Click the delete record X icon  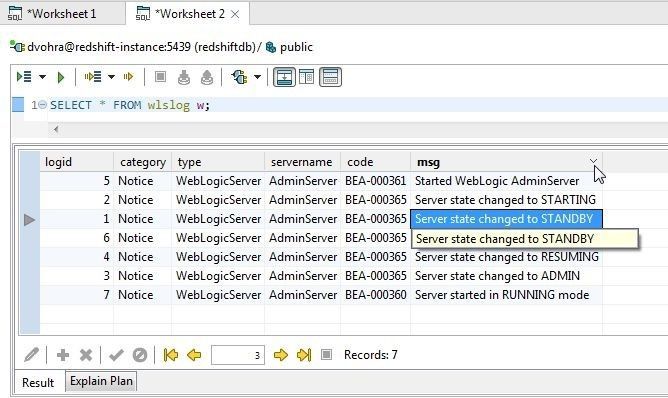[x=86, y=355]
